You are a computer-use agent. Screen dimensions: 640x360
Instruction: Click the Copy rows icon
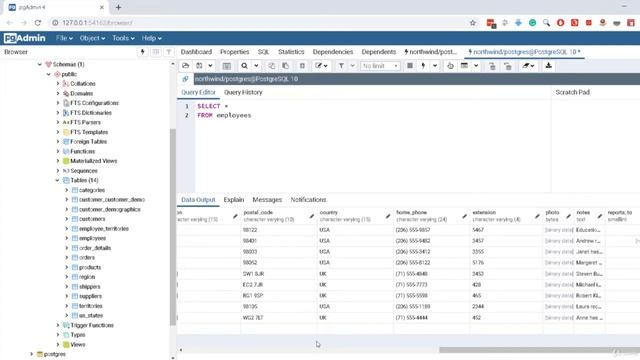[x=271, y=66]
